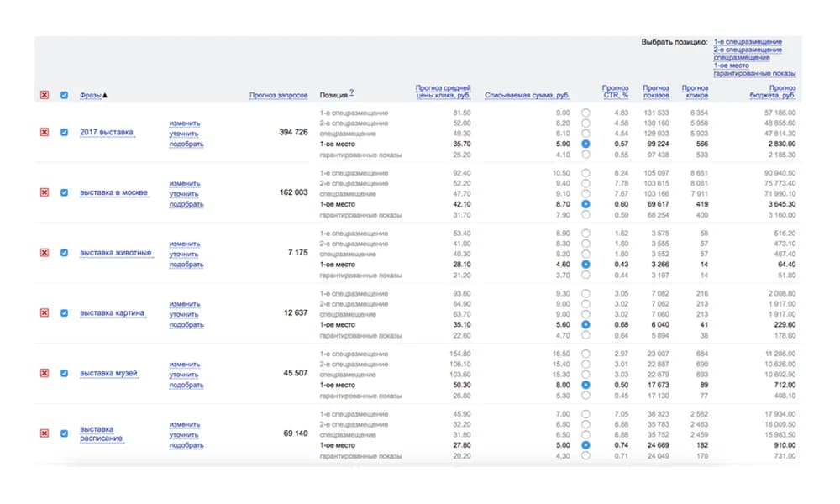Choose 'спецразмещение' position in top selector

[x=742, y=58]
